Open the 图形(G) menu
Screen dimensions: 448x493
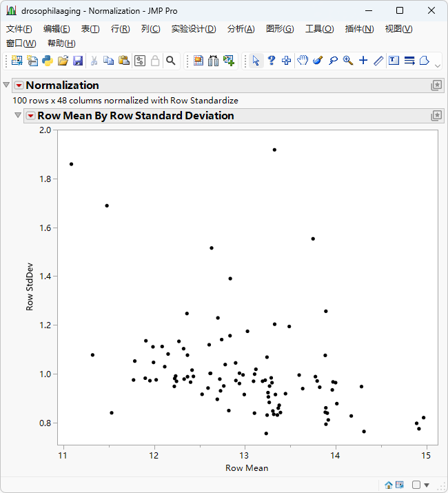tap(280, 29)
